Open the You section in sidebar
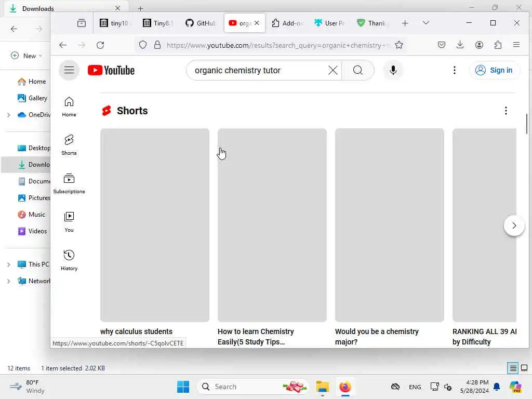 pyautogui.click(x=69, y=222)
